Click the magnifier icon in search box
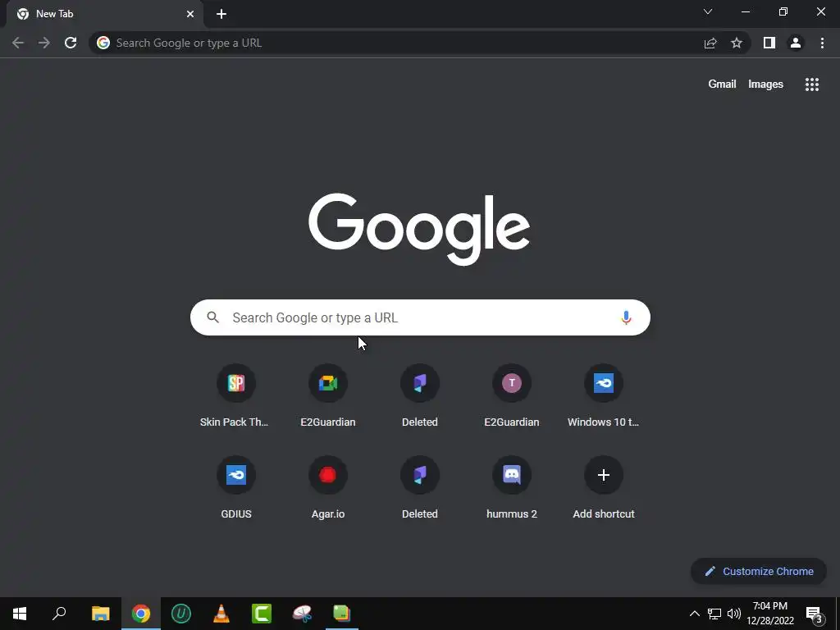840x630 pixels. (212, 317)
